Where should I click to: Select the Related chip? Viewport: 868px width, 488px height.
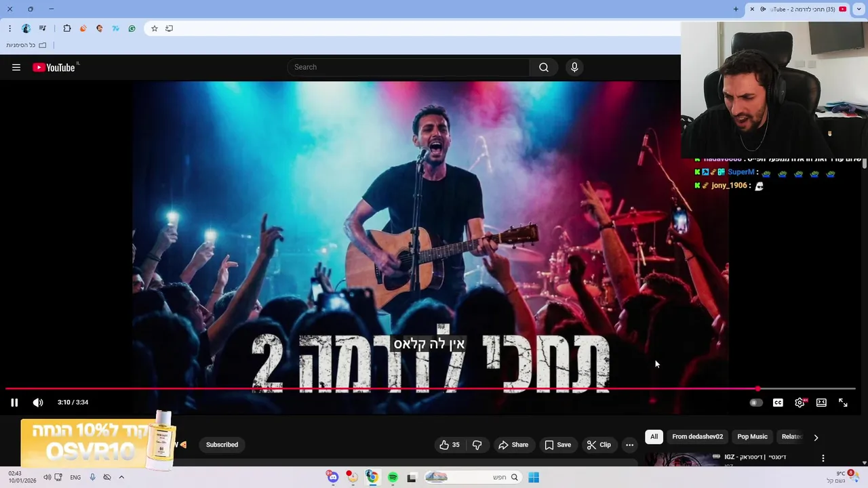(791, 436)
